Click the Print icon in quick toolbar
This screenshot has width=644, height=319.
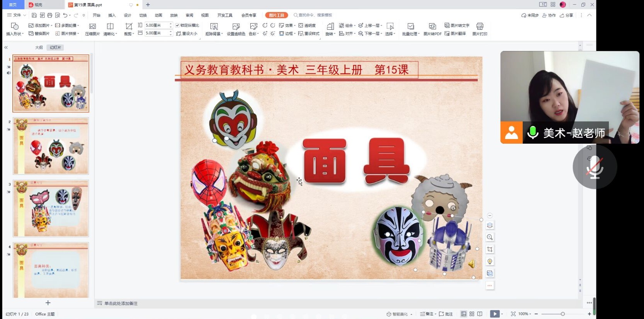(49, 15)
